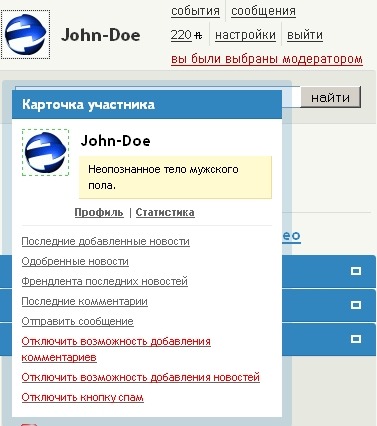The width and height of the screenshot is (377, 426).
Task: Collapse the second blue panel via its icon
Action: [356, 305]
